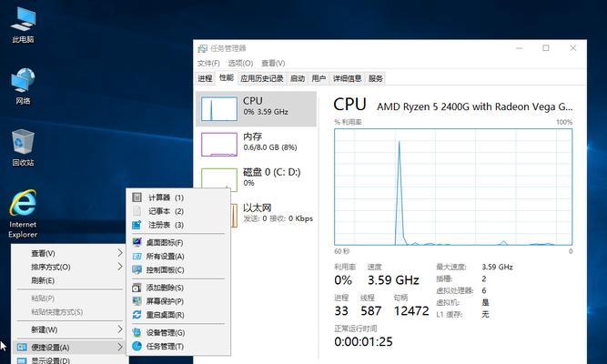607x364 pixels.
Task: Click the 任务管理 icon in the submenu
Action: (137, 346)
